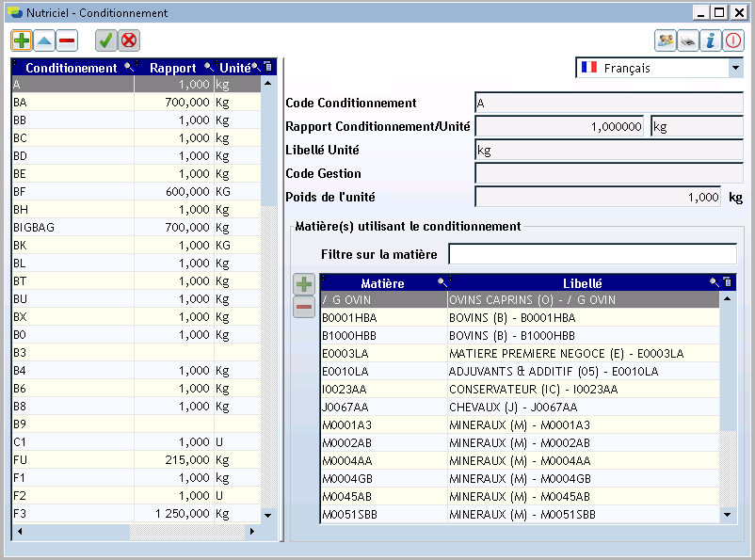
Task: Select the B3 conditioning row
Action: coord(137,352)
